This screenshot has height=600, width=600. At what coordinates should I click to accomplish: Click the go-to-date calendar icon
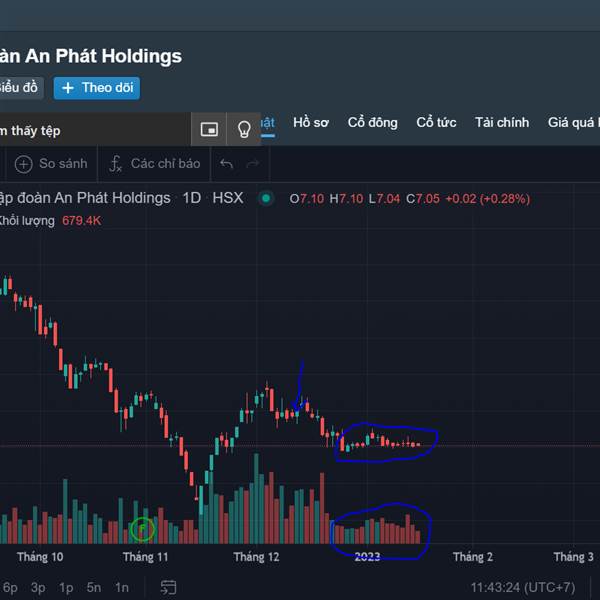click(x=168, y=587)
